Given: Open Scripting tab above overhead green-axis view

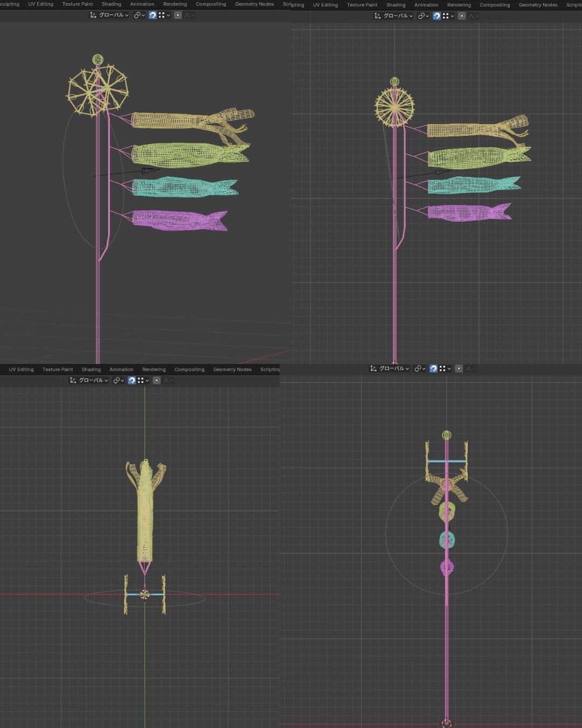Looking at the screenshot, I should pyautogui.click(x=269, y=369).
